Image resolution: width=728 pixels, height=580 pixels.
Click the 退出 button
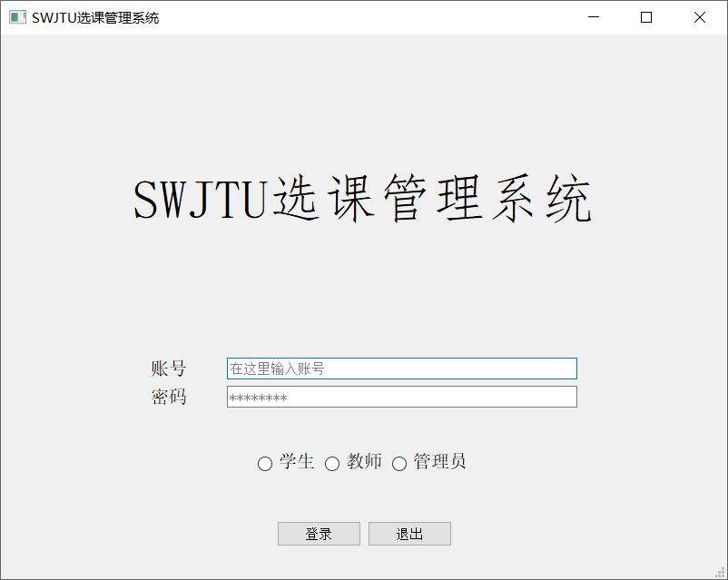409,534
